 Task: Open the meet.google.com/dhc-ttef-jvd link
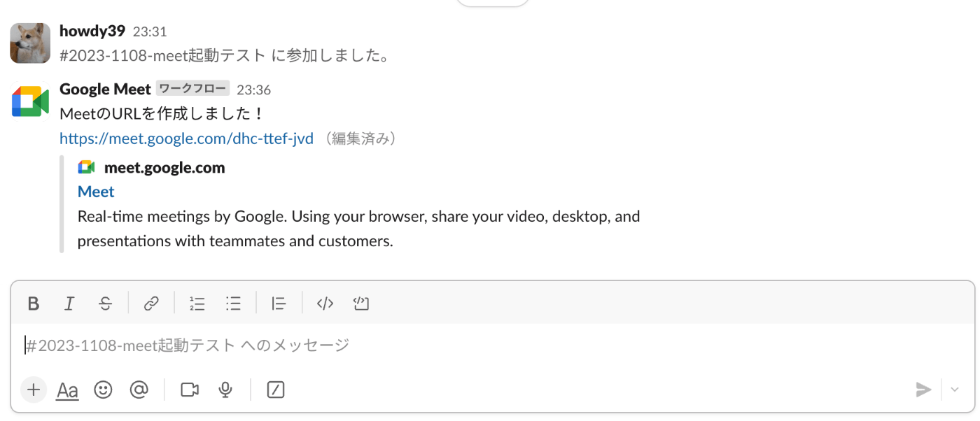point(186,138)
